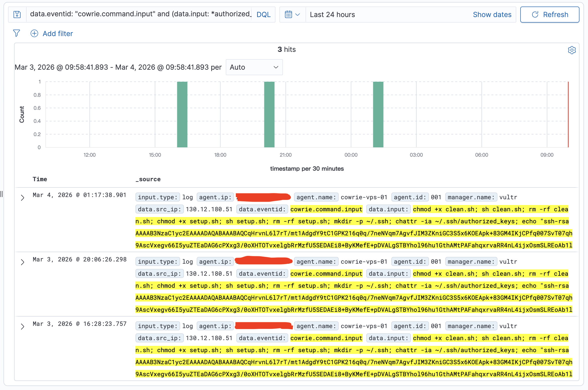The width and height of the screenshot is (588, 390).
Task: Click the Add filter link
Action: point(58,34)
